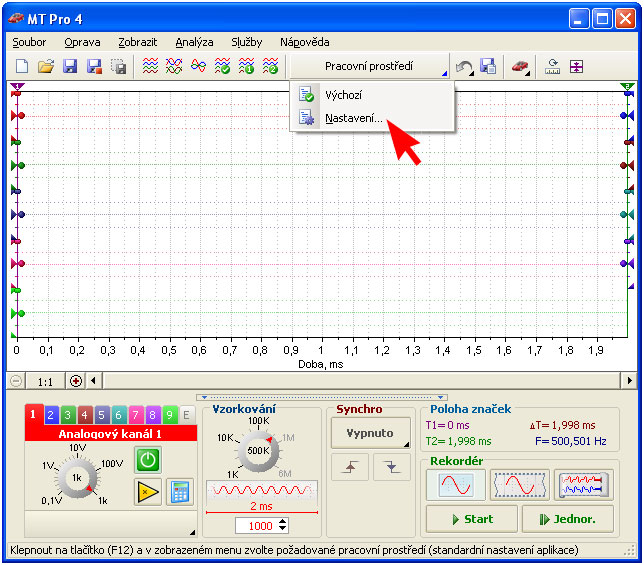Click the undo arrow toolbar icon
The width and height of the screenshot is (644, 565).
[464, 67]
